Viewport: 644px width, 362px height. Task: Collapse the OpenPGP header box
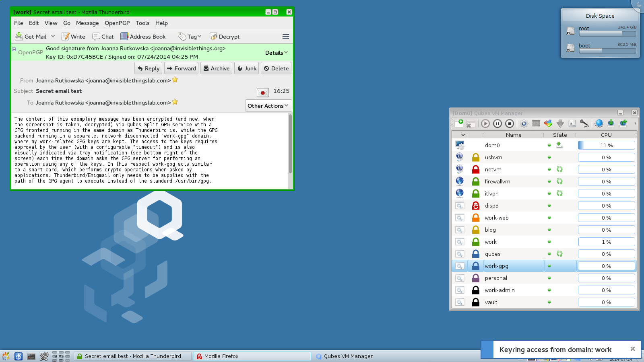click(14, 49)
